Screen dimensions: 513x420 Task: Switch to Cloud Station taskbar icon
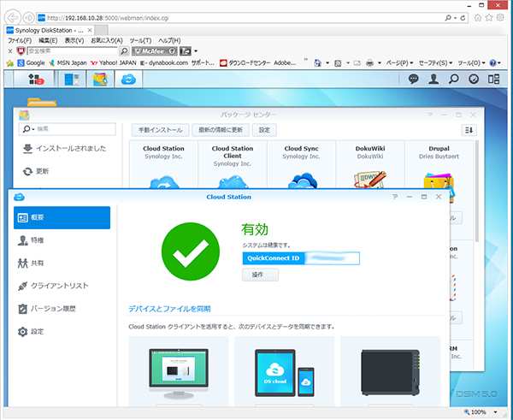pyautogui.click(x=128, y=80)
